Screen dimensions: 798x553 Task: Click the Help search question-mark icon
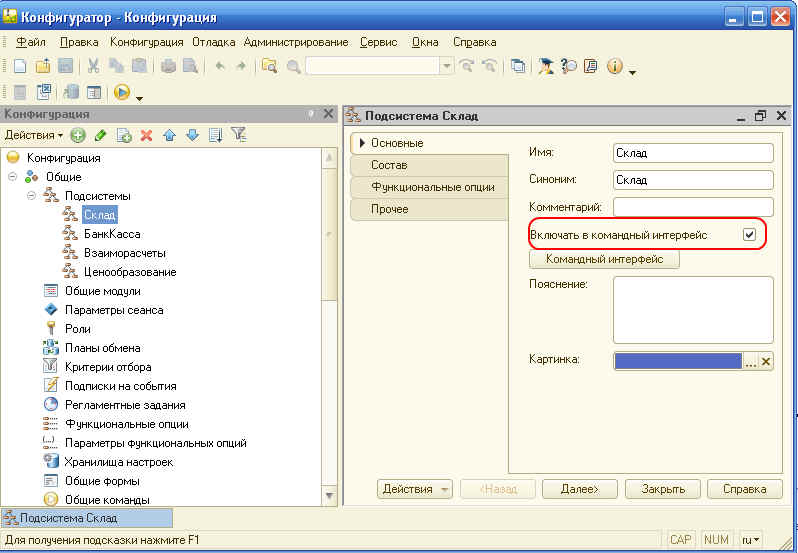(568, 66)
